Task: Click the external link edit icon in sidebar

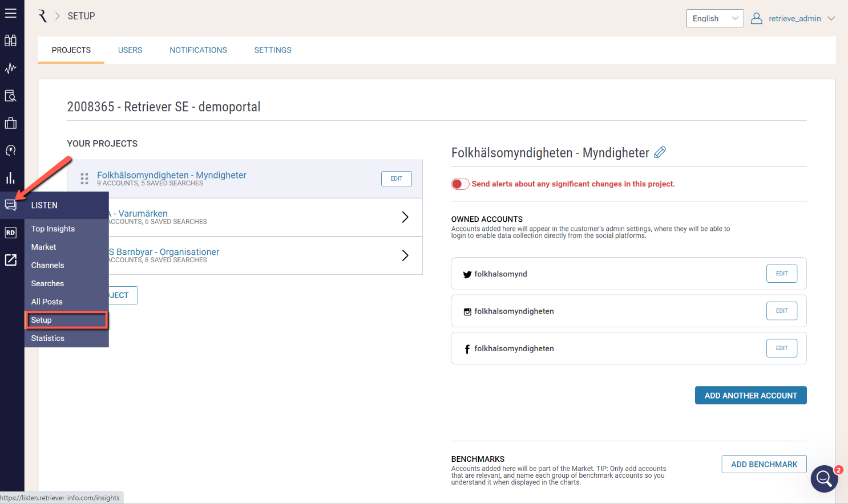Action: (11, 260)
